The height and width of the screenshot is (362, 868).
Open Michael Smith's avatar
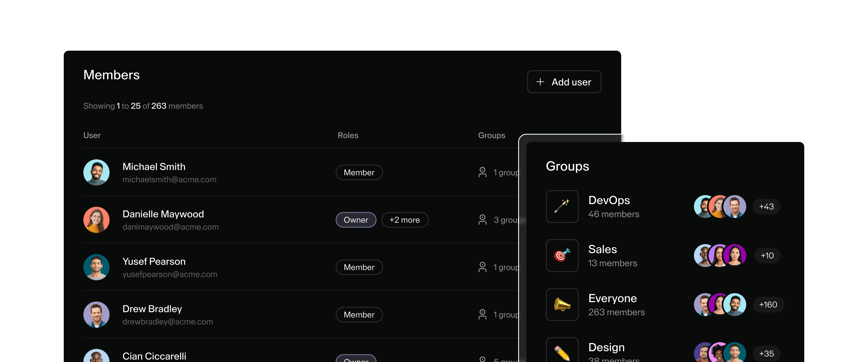(96, 172)
